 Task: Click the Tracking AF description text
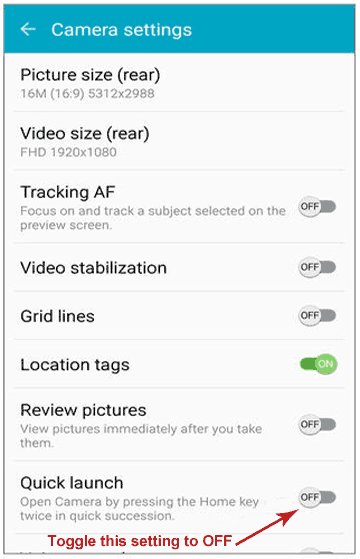coord(153,218)
